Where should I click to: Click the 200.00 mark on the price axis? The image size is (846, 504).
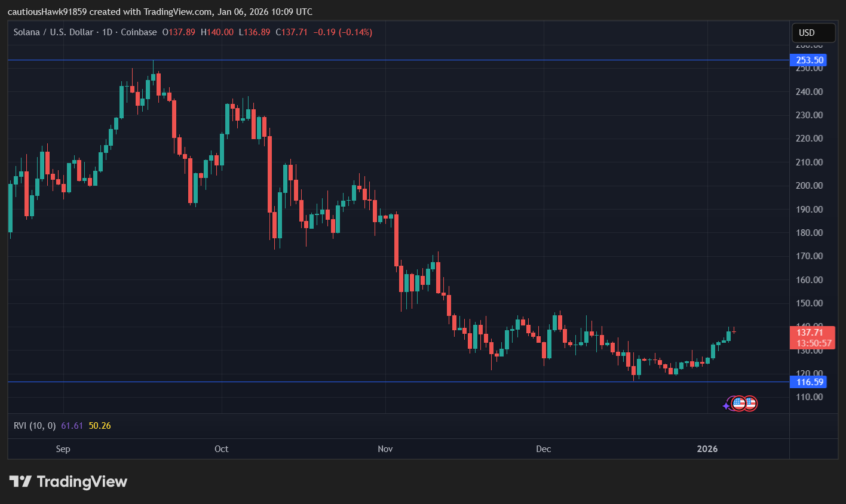tap(809, 186)
